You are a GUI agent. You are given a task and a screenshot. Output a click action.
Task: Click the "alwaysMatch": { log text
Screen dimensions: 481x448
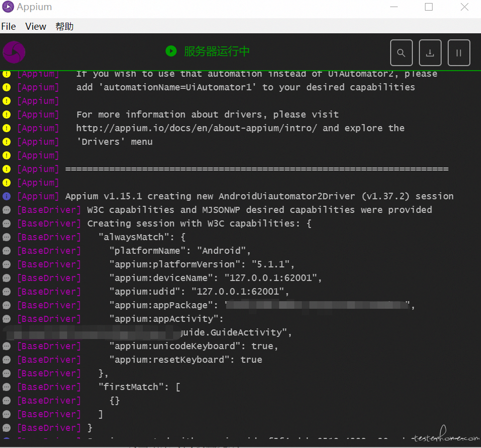tap(142, 237)
